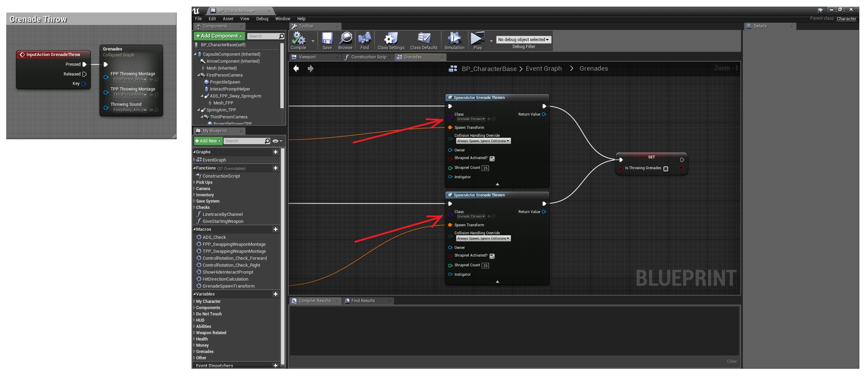Open the Grenade Thrown class dropdown
868x376 pixels.
(x=470, y=119)
